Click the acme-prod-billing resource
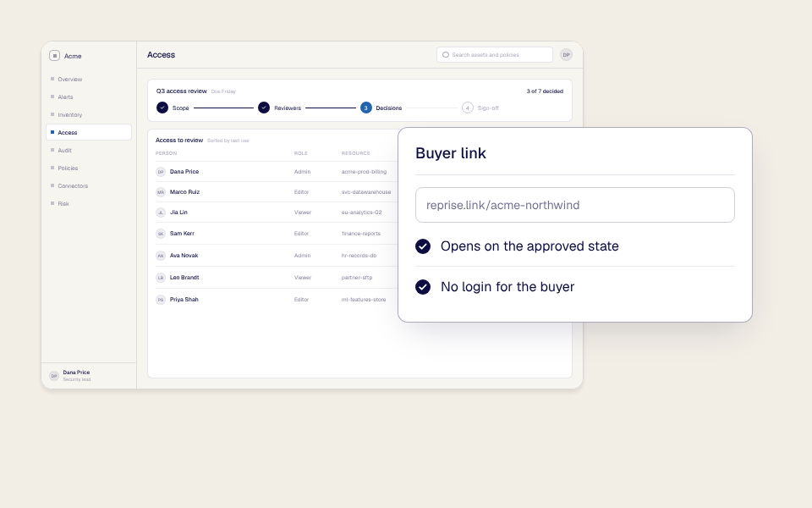Image resolution: width=812 pixels, height=508 pixels. tap(364, 172)
